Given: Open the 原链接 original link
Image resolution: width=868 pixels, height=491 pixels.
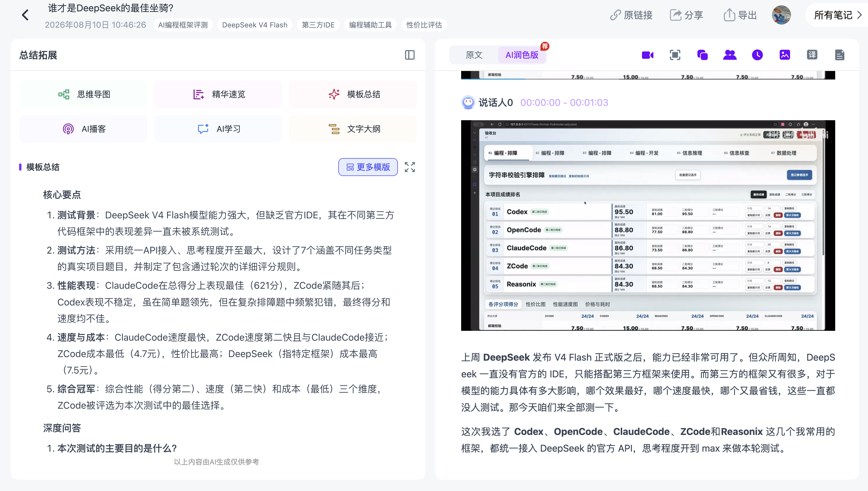Looking at the screenshot, I should [631, 15].
